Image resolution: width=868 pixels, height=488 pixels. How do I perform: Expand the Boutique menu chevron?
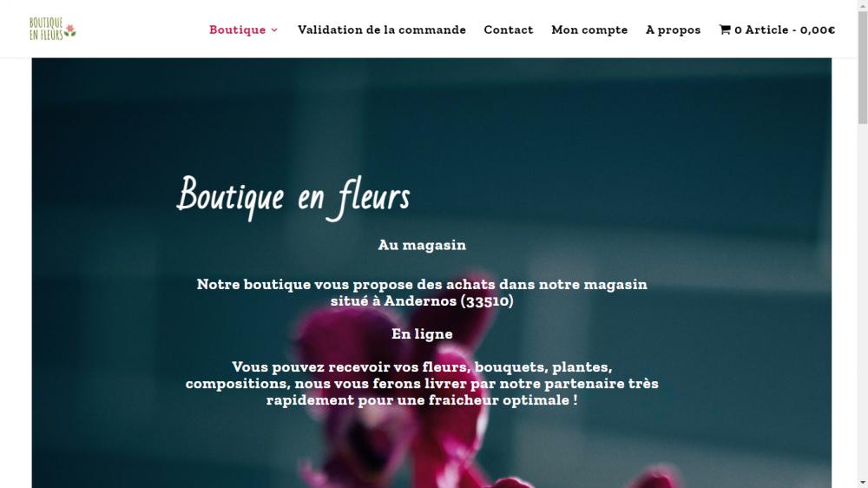pos(274,30)
